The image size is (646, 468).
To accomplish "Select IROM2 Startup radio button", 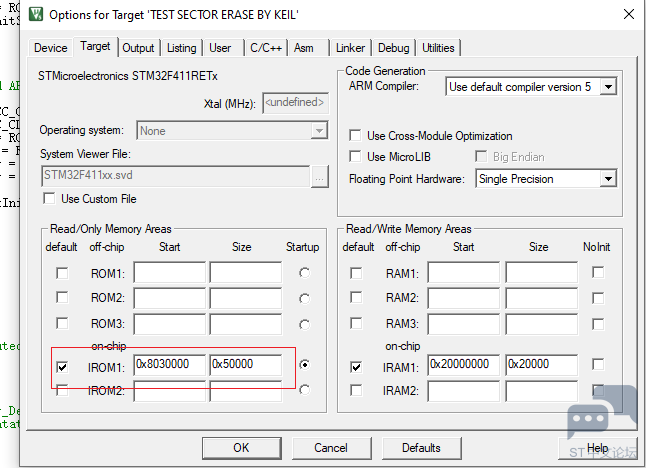I will [304, 390].
